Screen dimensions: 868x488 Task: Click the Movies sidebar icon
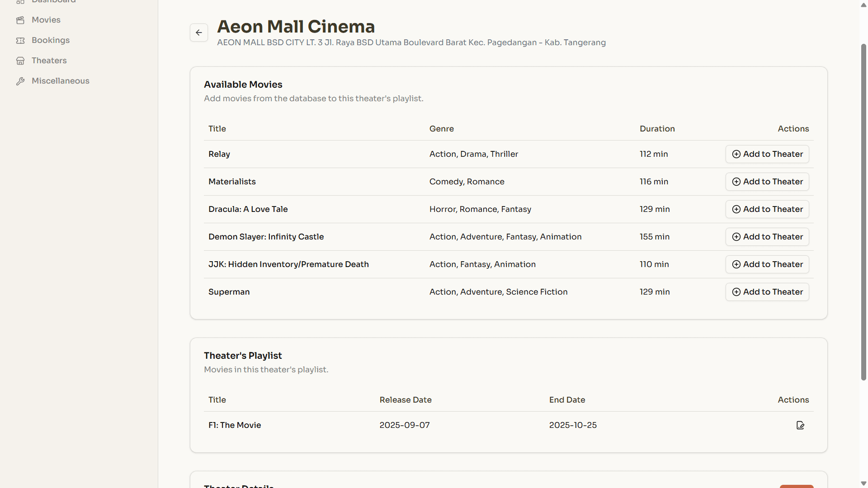(x=20, y=20)
